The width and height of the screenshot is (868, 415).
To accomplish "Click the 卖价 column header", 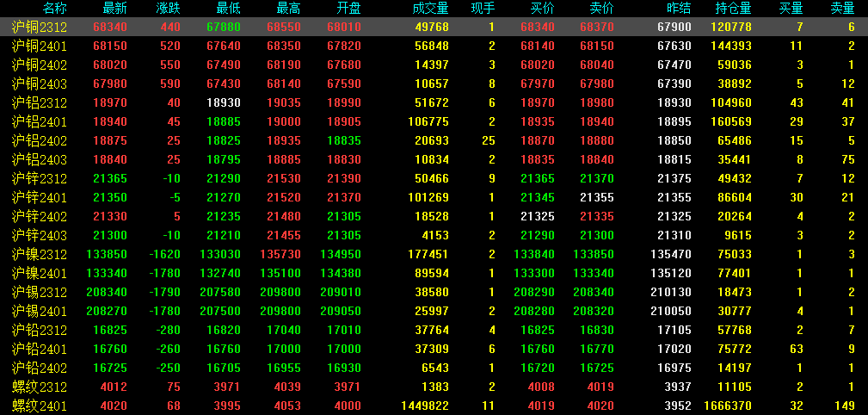I will (602, 9).
